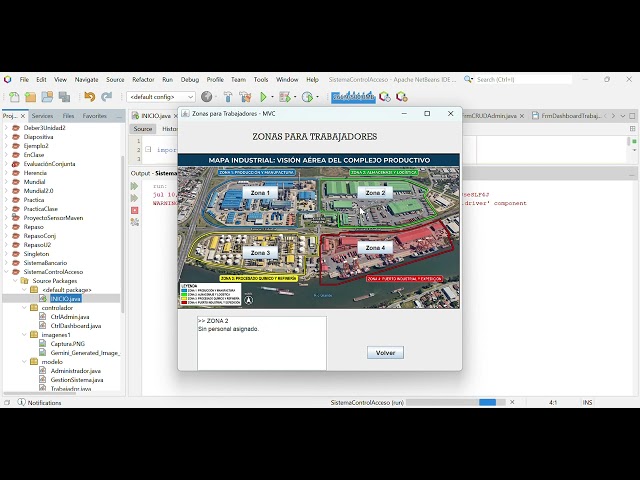Click the New File toolbar icon
This screenshot has height=480, width=640.
pyautogui.click(x=14, y=97)
